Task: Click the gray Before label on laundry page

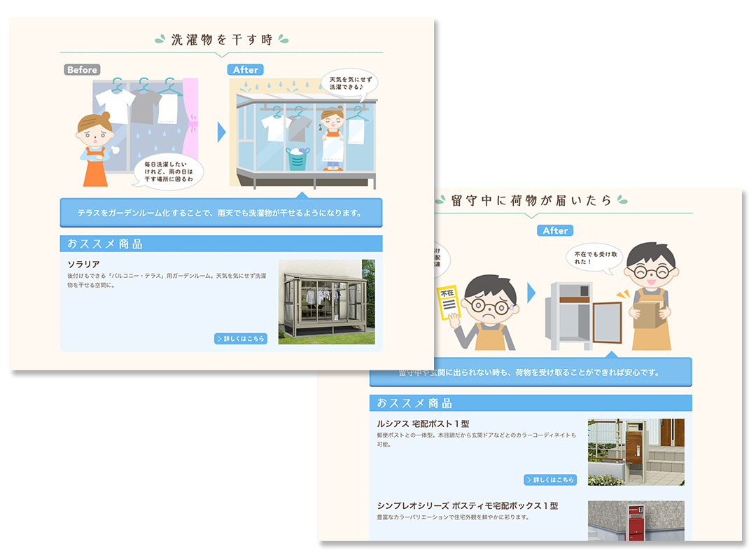Action: [x=82, y=69]
